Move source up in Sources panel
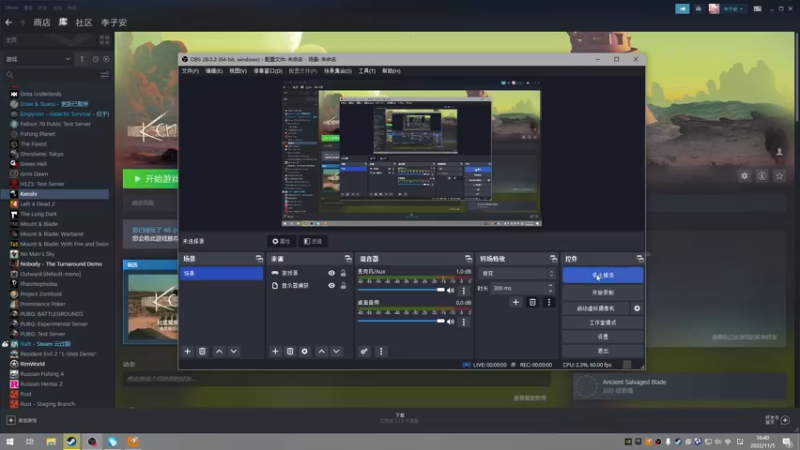800x450 pixels. coord(321,351)
